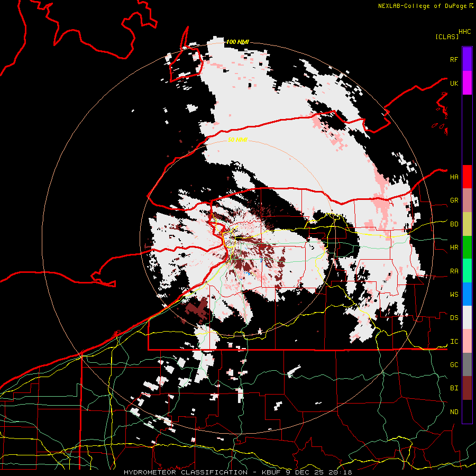Viewport: 476px width, 476px height.
Task: Select the IC pink legend swatch
Action: click(x=467, y=341)
